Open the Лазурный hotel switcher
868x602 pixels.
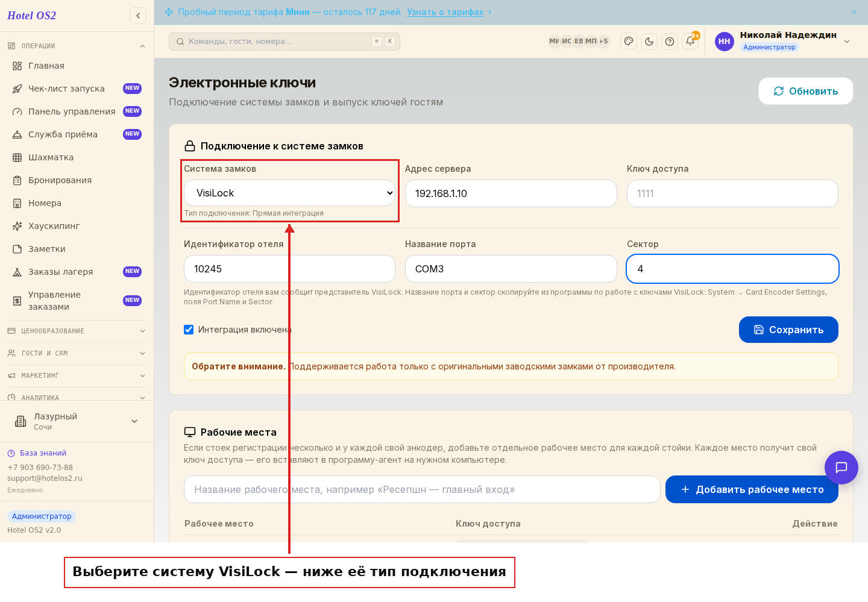tap(77, 421)
